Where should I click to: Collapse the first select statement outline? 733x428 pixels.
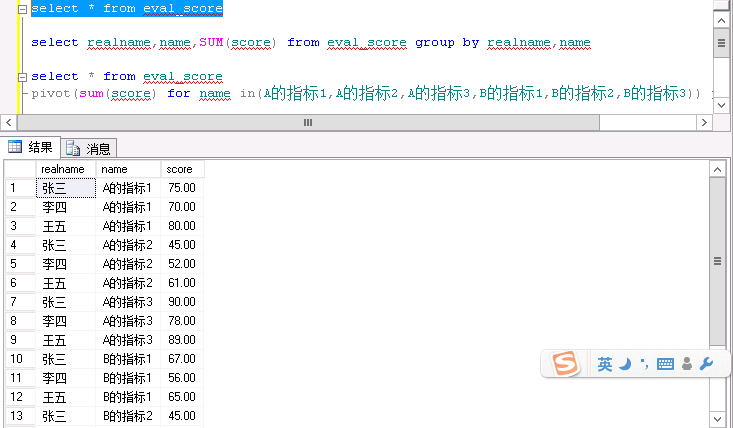pyautogui.click(x=22, y=9)
